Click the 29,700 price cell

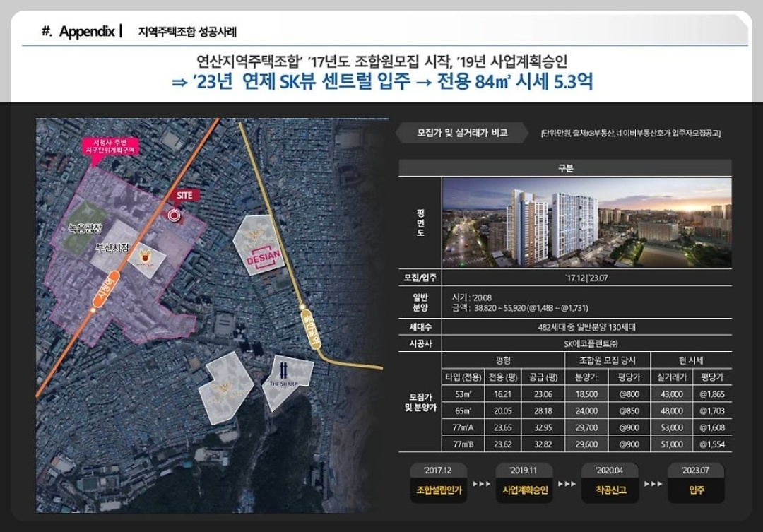[x=586, y=427]
